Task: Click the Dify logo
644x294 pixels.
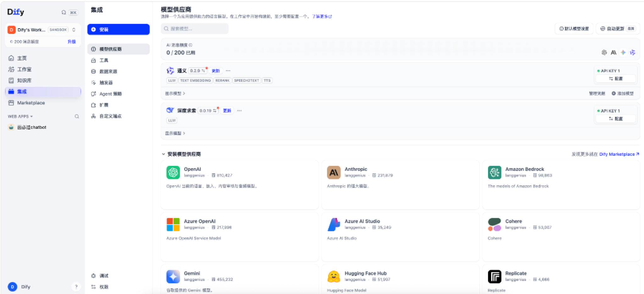Action: 15,12
